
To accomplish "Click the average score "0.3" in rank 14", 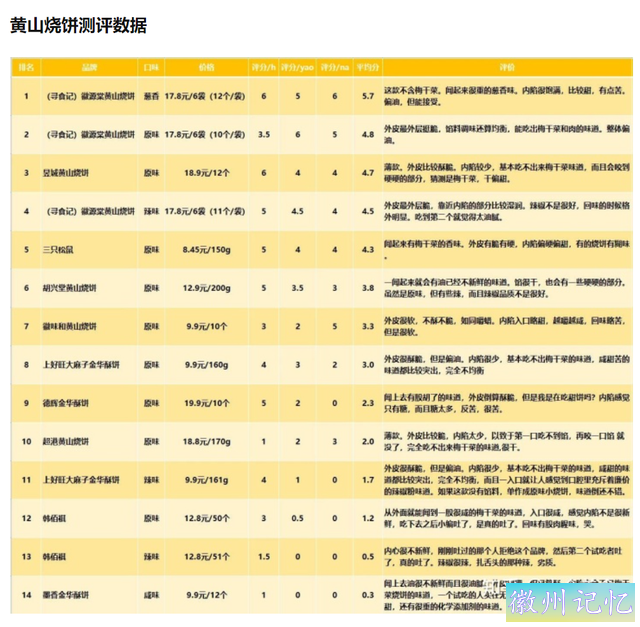I will click(x=368, y=595).
